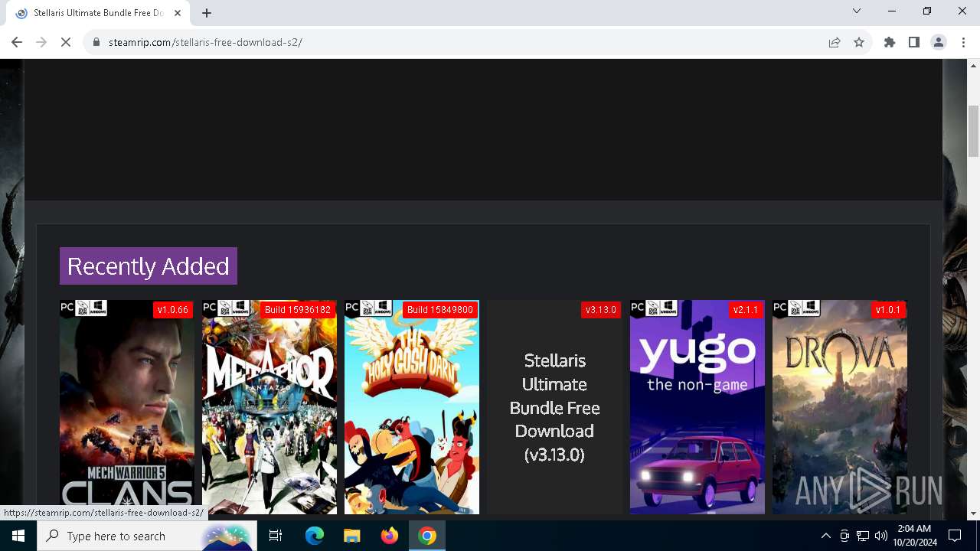Open File Explorer from taskbar

(x=352, y=536)
